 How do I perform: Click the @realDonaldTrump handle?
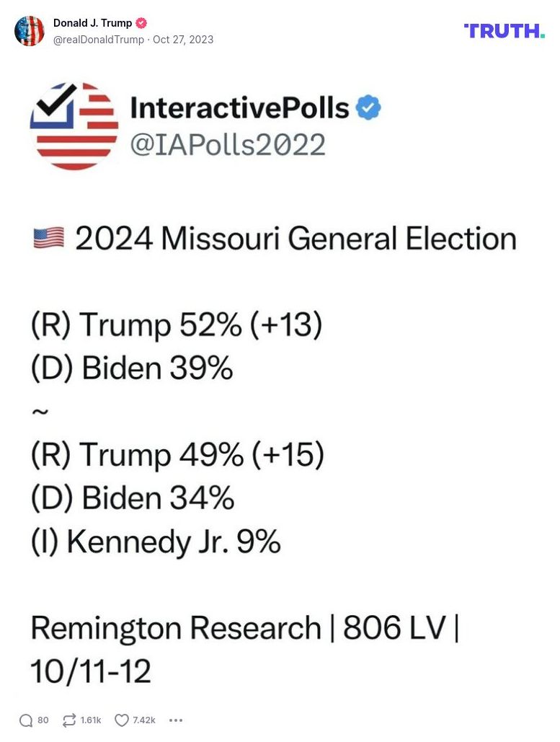pyautogui.click(x=99, y=40)
